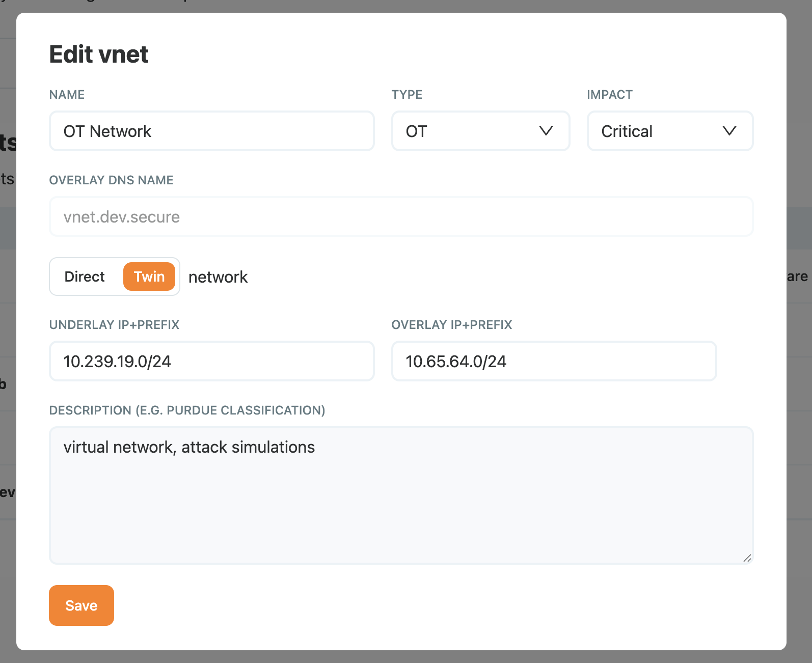
Task: Expand the Impact dropdown set to Critical
Action: [x=669, y=131]
